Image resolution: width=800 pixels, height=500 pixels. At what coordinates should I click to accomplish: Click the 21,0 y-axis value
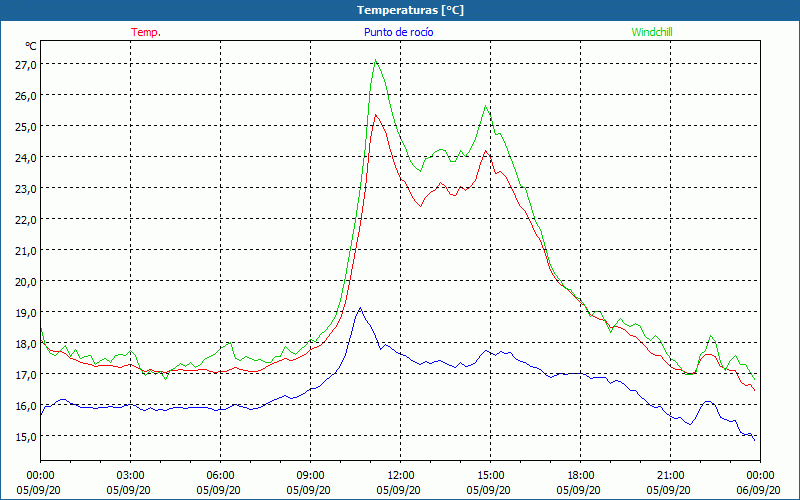(25, 251)
